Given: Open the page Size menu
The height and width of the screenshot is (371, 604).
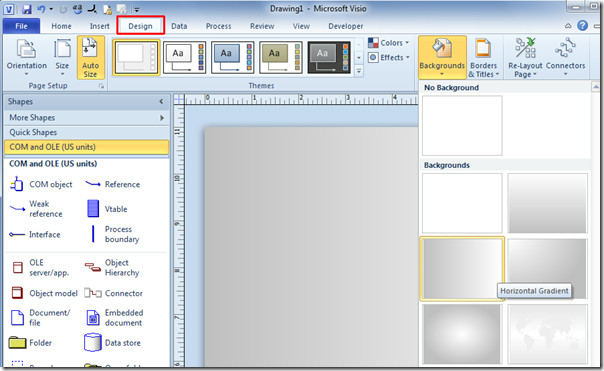Looking at the screenshot, I should [x=62, y=57].
